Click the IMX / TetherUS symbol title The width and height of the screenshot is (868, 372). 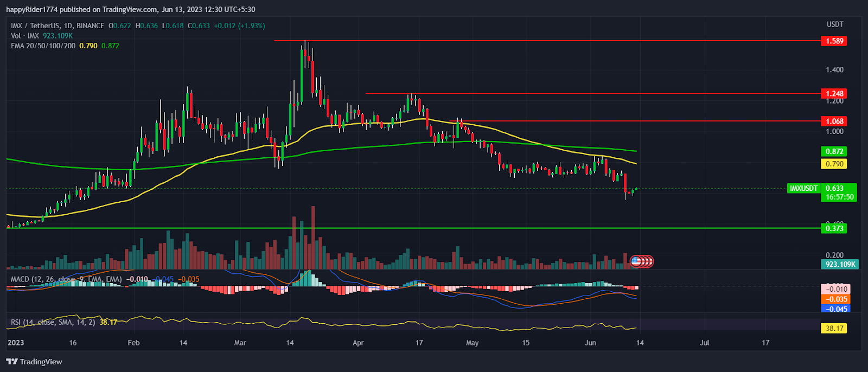tap(58, 25)
